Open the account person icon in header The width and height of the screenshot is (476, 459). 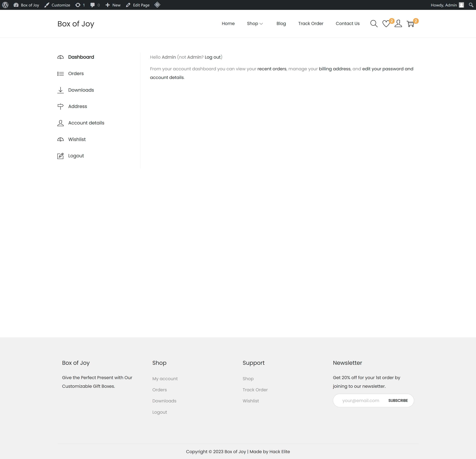pyautogui.click(x=398, y=24)
